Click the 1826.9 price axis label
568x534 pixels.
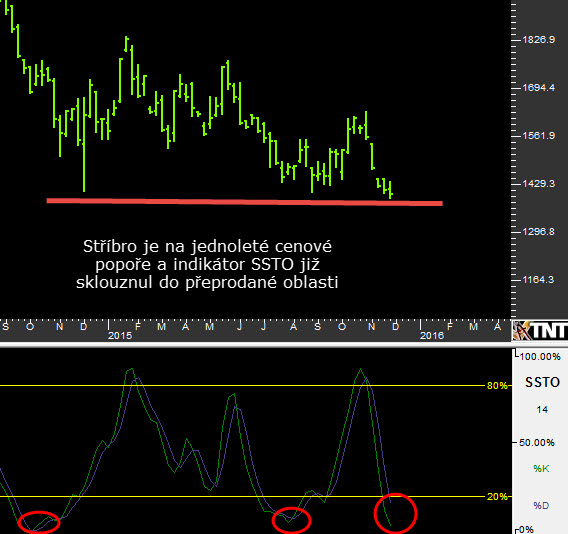coord(538,39)
